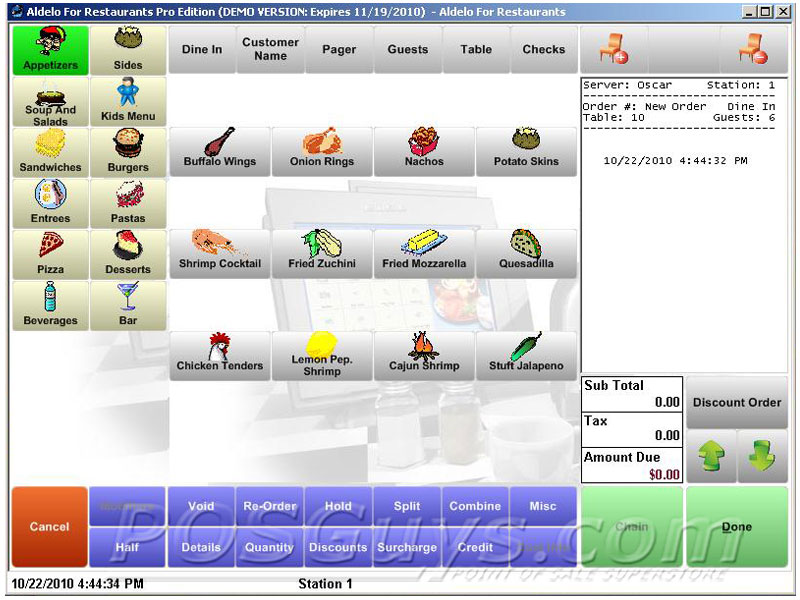Choose the Kids Menu category
800x600 pixels.
[x=128, y=102]
